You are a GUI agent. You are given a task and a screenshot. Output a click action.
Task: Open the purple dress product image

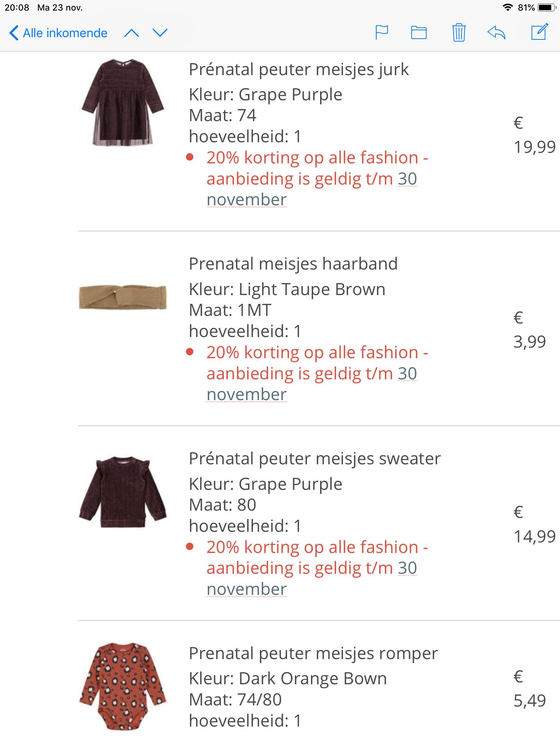[x=123, y=102]
